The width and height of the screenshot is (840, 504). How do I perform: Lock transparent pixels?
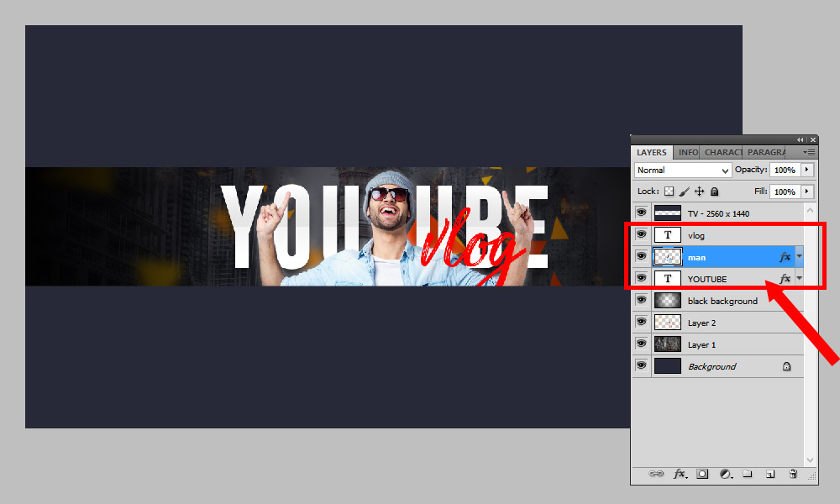pos(669,192)
